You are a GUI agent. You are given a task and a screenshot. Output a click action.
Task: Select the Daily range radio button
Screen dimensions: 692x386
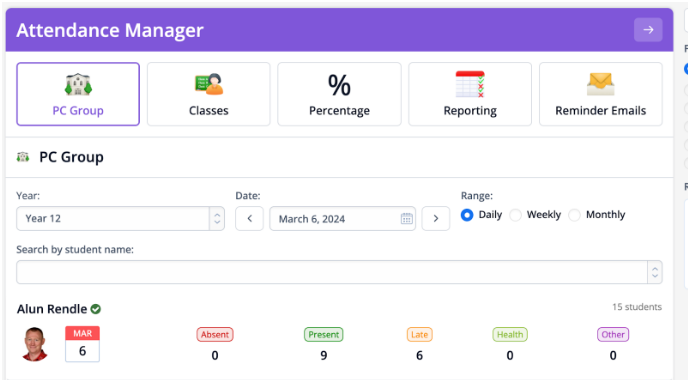point(467,215)
